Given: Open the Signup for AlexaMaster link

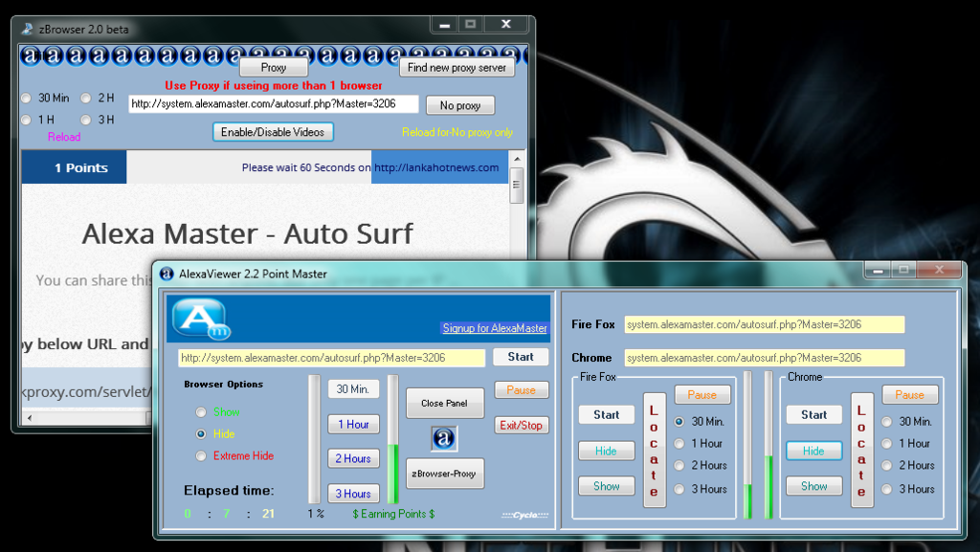Looking at the screenshot, I should point(495,328).
